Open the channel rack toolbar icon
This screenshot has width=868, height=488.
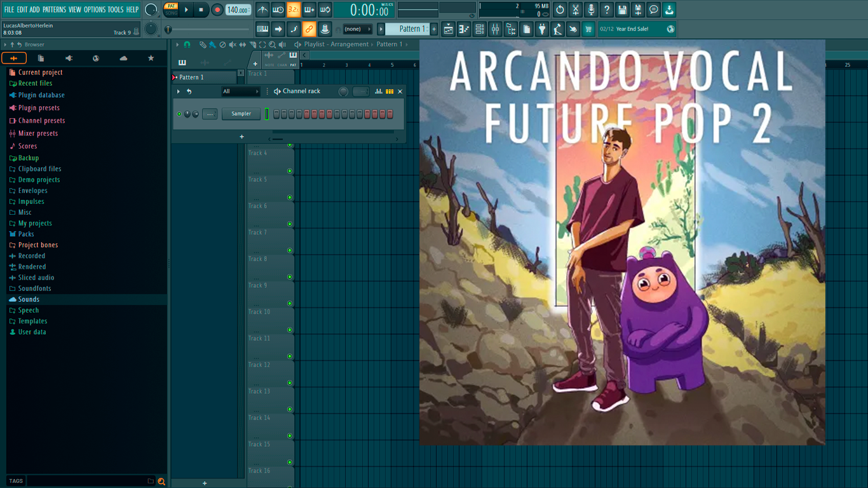point(480,29)
